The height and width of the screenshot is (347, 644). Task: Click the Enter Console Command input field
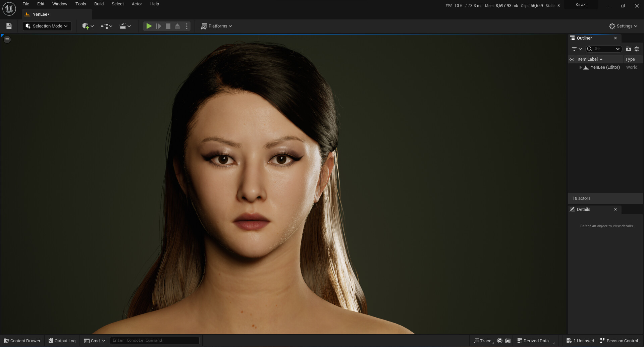point(154,340)
